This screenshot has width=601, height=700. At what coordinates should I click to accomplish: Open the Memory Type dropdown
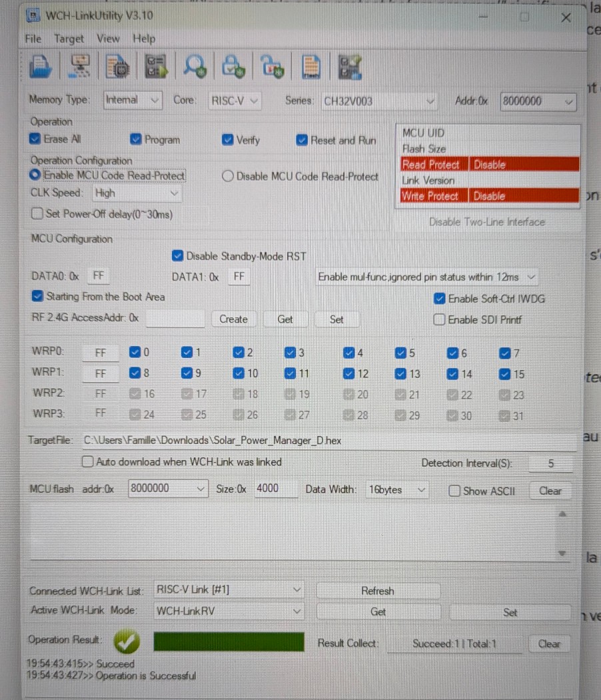pyautogui.click(x=133, y=100)
